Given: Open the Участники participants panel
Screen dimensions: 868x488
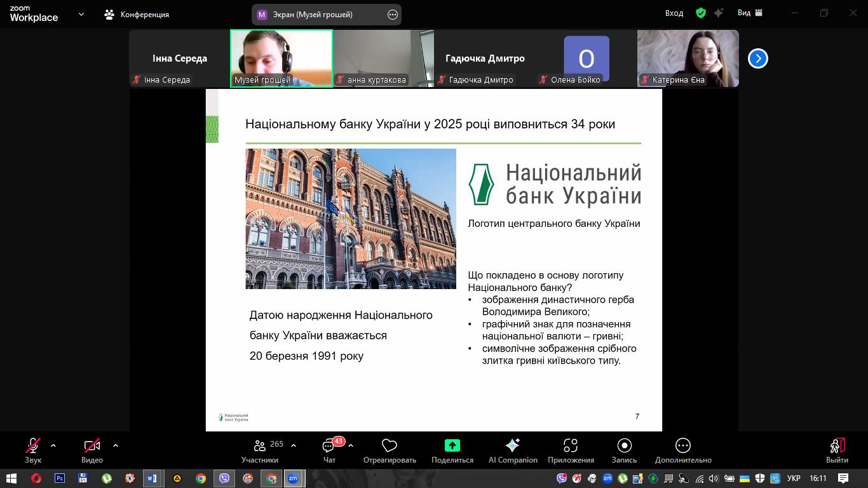Looking at the screenshot, I should tap(260, 450).
